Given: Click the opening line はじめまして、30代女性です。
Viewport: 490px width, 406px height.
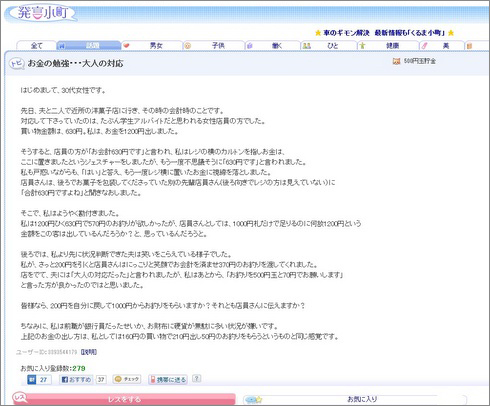Looking at the screenshot, I should coord(63,90).
